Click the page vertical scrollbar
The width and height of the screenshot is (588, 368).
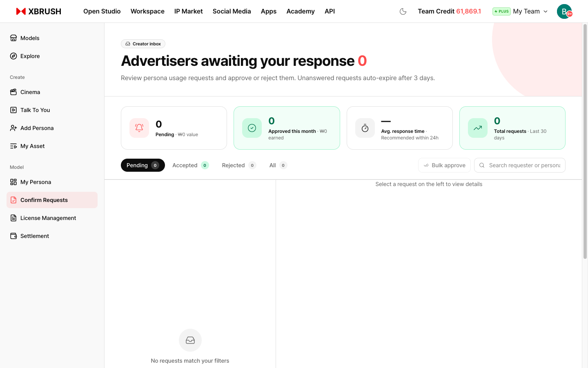point(585,141)
